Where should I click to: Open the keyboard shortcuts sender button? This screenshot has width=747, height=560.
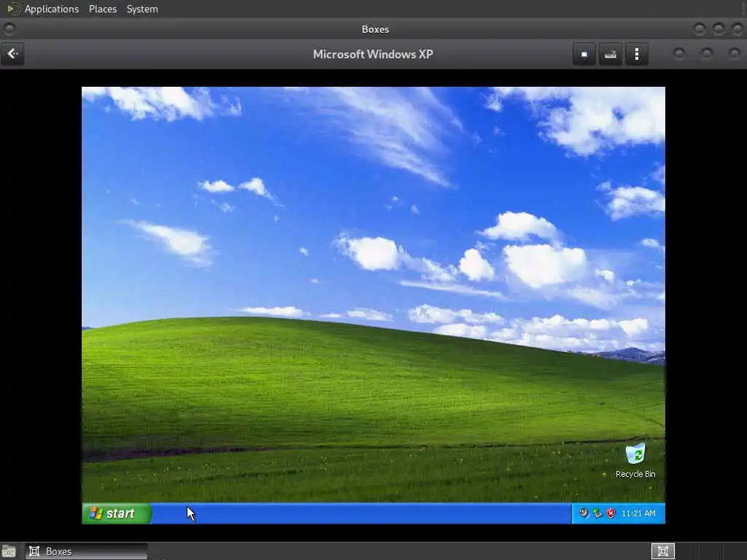pos(611,54)
